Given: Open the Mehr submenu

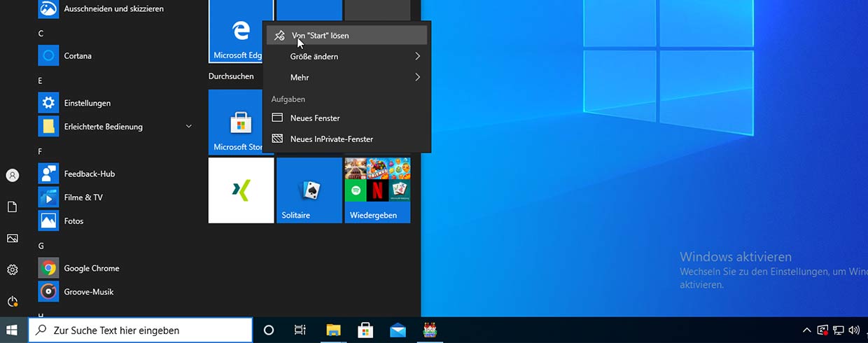Looking at the screenshot, I should (x=346, y=77).
